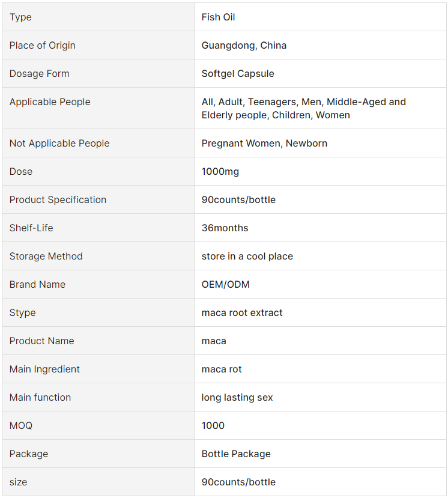Select the Product Specification label
Viewport: 448px width, 498px height.
[58, 200]
